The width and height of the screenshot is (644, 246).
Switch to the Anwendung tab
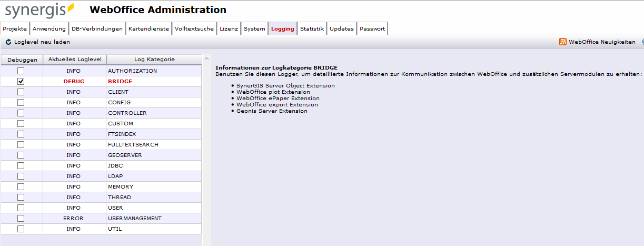[x=49, y=29]
